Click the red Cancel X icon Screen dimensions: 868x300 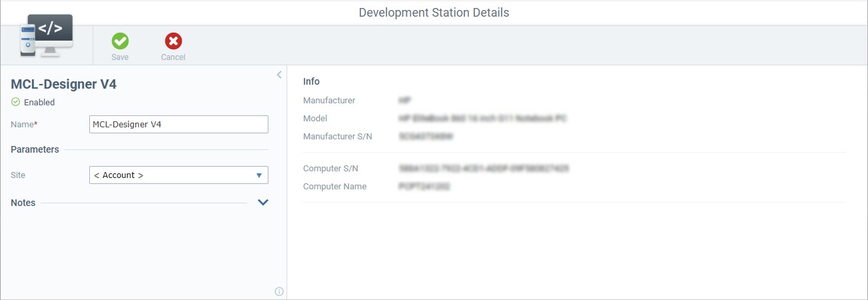173,41
